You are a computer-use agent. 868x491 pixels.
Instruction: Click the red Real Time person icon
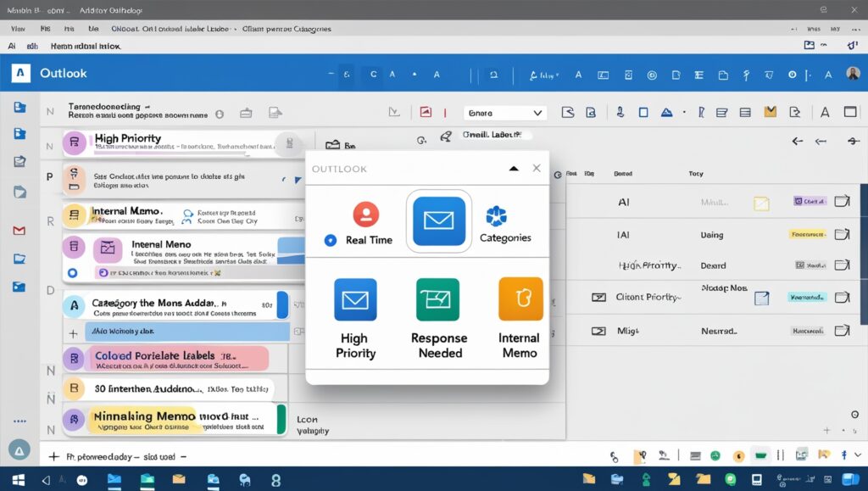click(x=366, y=215)
